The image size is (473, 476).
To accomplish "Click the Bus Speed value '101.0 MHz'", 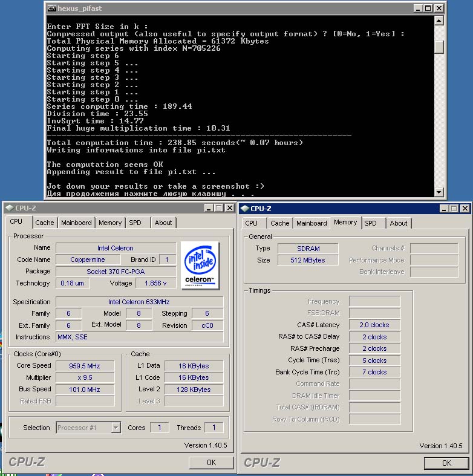I will 85,390.
